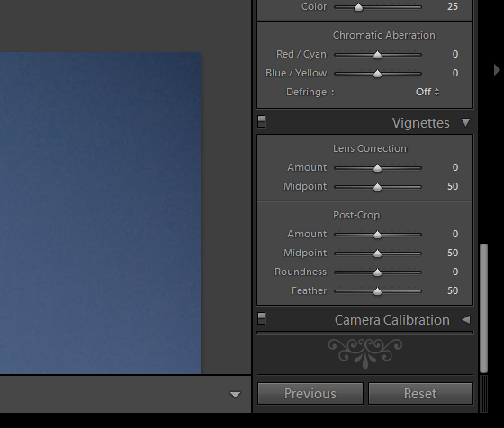Click the right panel collapse arrow

click(497, 69)
